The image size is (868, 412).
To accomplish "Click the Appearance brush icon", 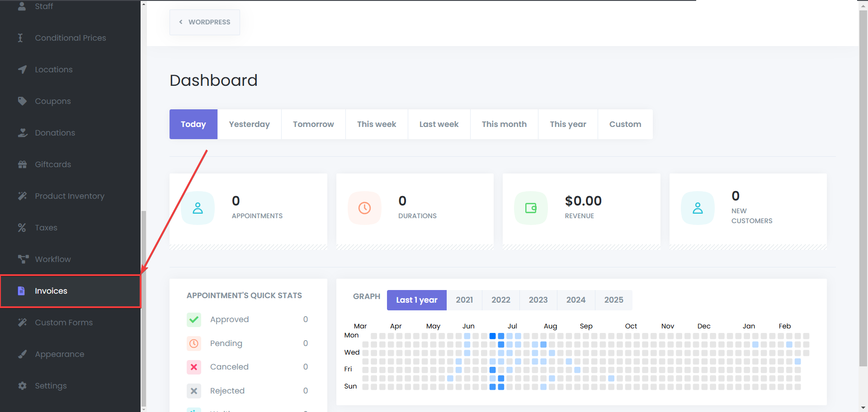I will [22, 354].
